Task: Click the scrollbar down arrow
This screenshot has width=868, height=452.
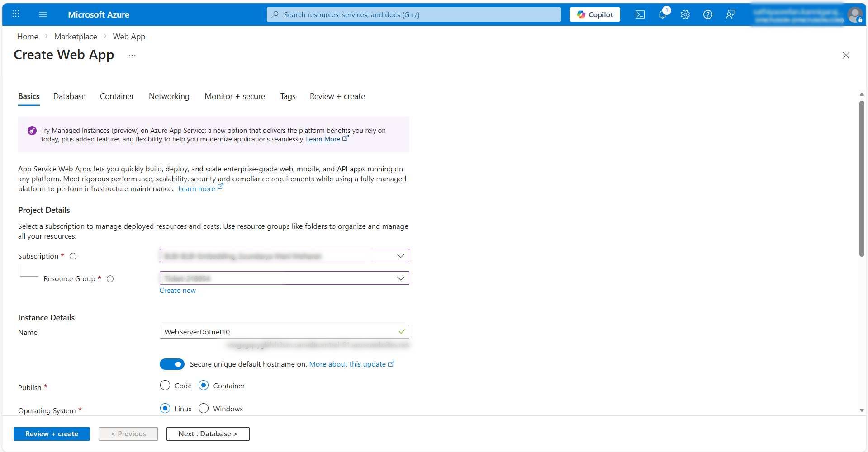Action: [862, 410]
